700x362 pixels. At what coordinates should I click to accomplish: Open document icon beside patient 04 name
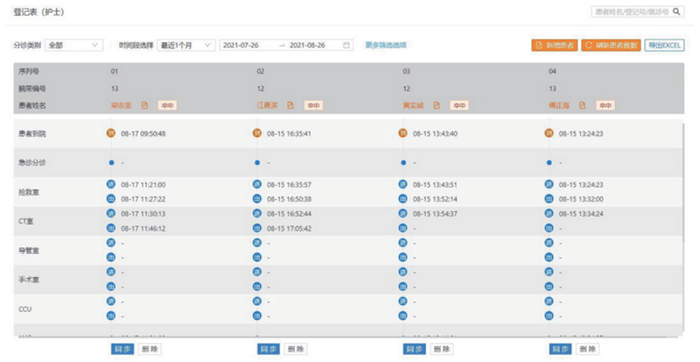point(582,105)
